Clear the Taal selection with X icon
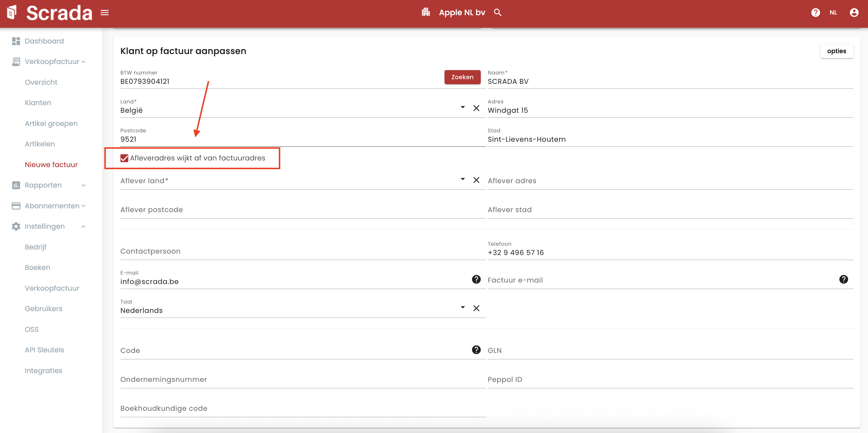Viewport: 868px width, 433px height. (476, 308)
